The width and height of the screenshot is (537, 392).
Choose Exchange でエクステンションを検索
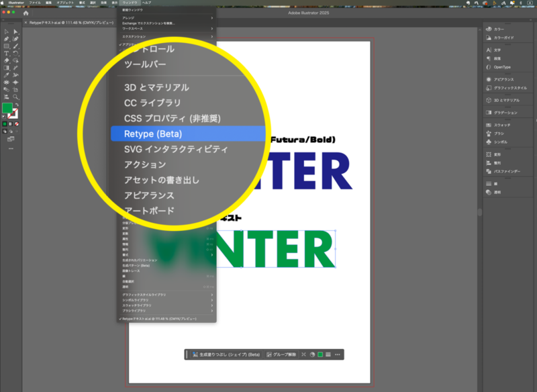point(166,23)
